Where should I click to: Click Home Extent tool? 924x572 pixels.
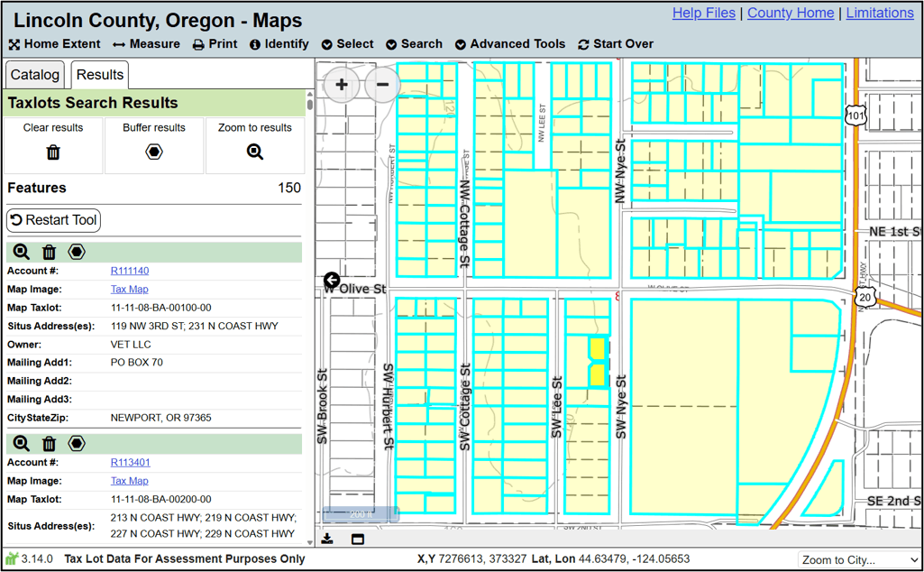point(54,44)
